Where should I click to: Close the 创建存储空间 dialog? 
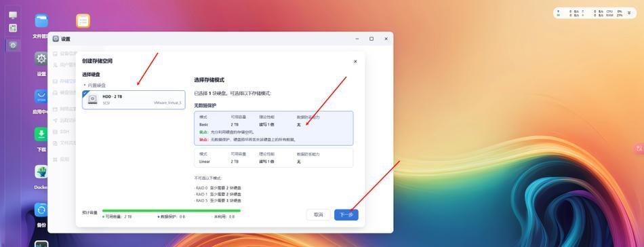tap(355, 61)
